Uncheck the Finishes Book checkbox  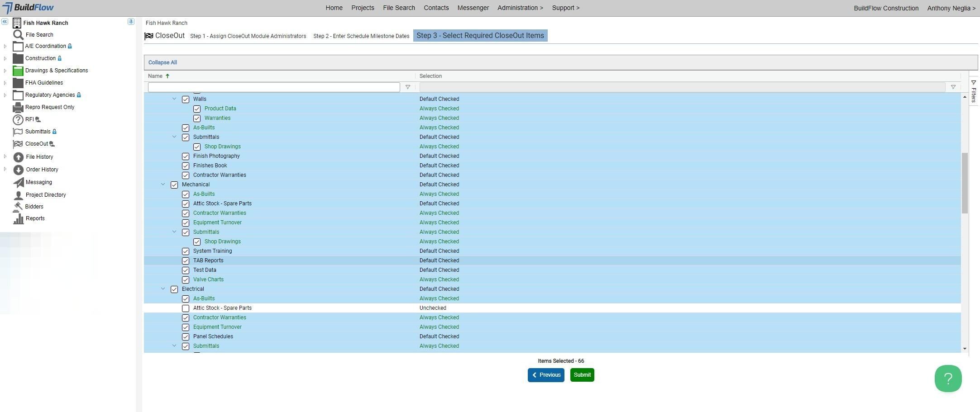186,166
